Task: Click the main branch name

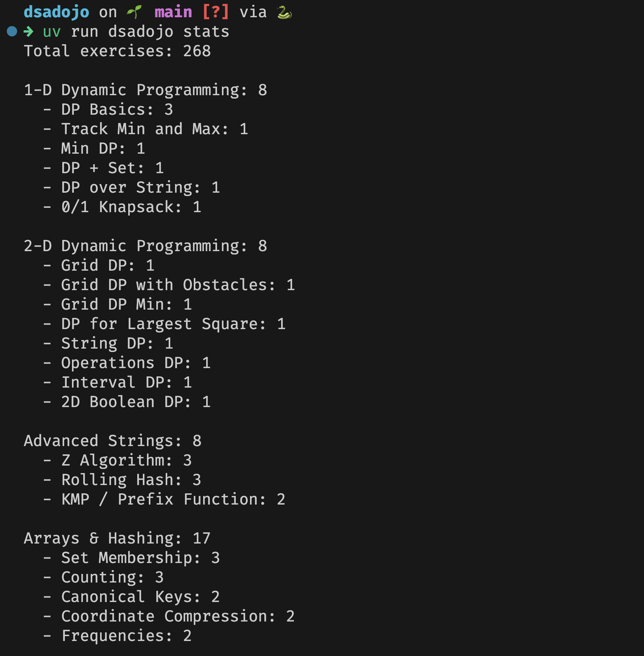Action: 173,12
